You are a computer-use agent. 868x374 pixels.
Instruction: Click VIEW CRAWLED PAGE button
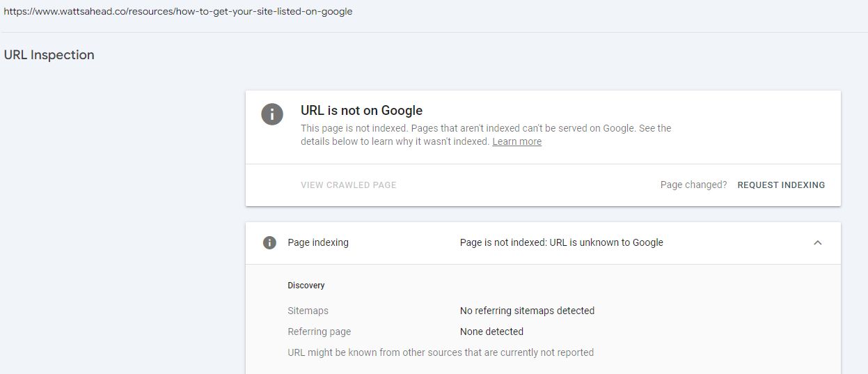click(349, 185)
